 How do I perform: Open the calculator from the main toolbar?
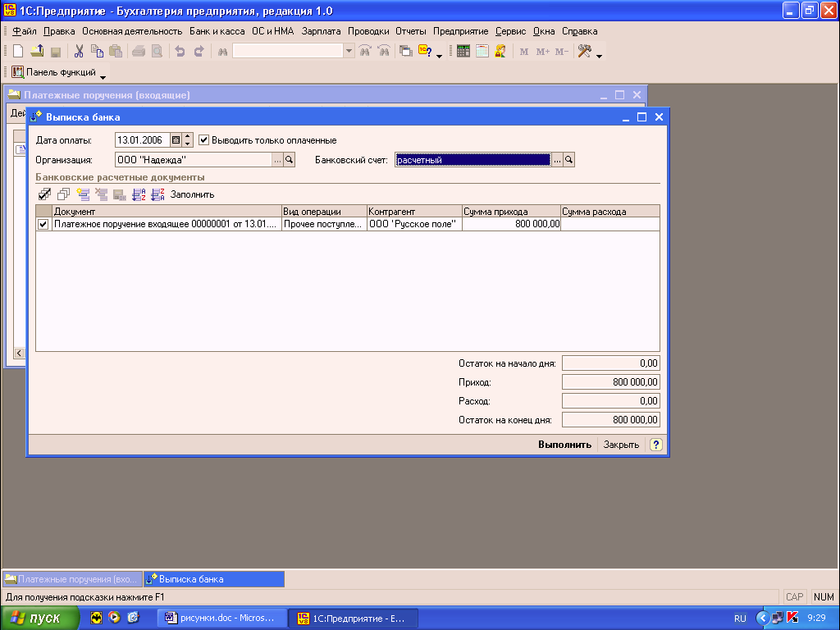tap(463, 51)
